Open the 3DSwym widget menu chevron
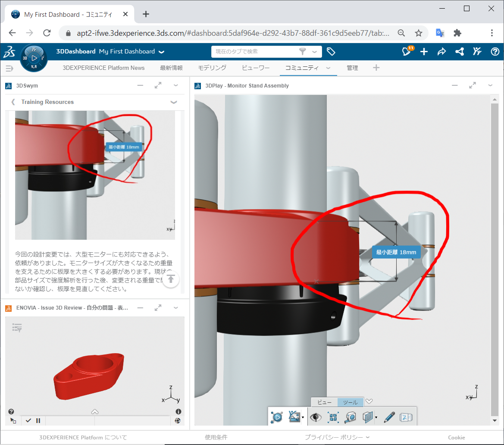Screen dimensions: 504x445 [x=176, y=85]
